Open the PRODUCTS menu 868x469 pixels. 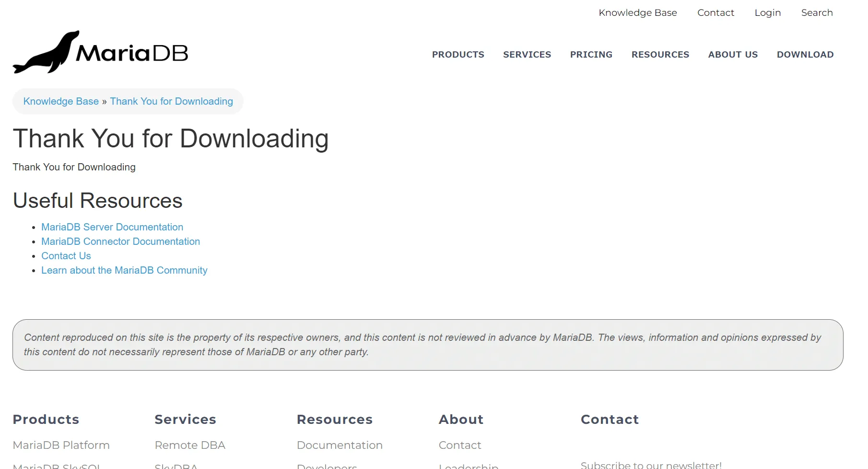click(x=458, y=55)
